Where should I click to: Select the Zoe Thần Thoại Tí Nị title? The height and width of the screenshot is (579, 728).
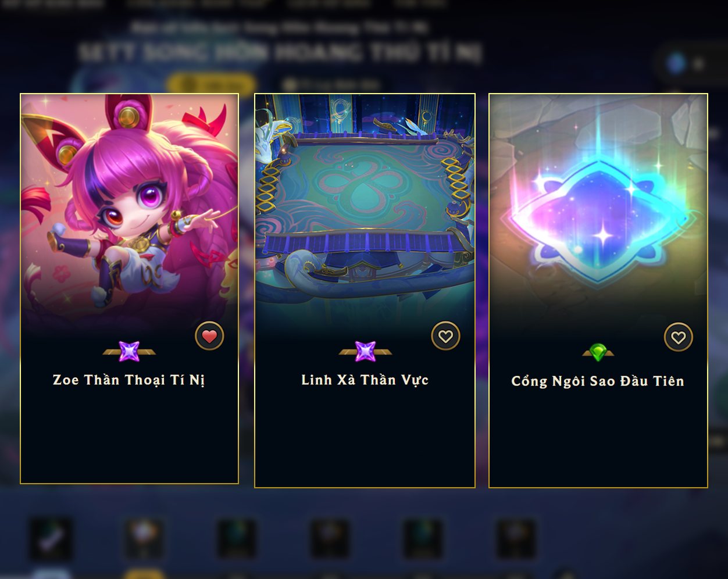click(x=129, y=380)
